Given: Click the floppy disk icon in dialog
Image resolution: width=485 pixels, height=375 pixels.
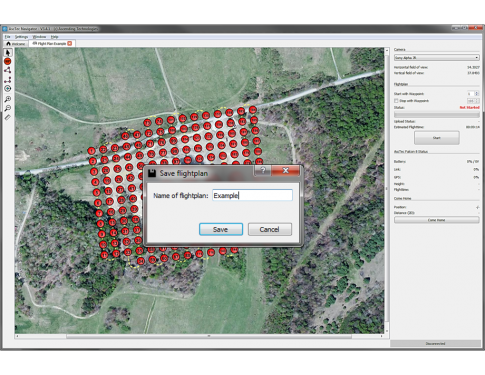Looking at the screenshot, I should click(x=152, y=173).
